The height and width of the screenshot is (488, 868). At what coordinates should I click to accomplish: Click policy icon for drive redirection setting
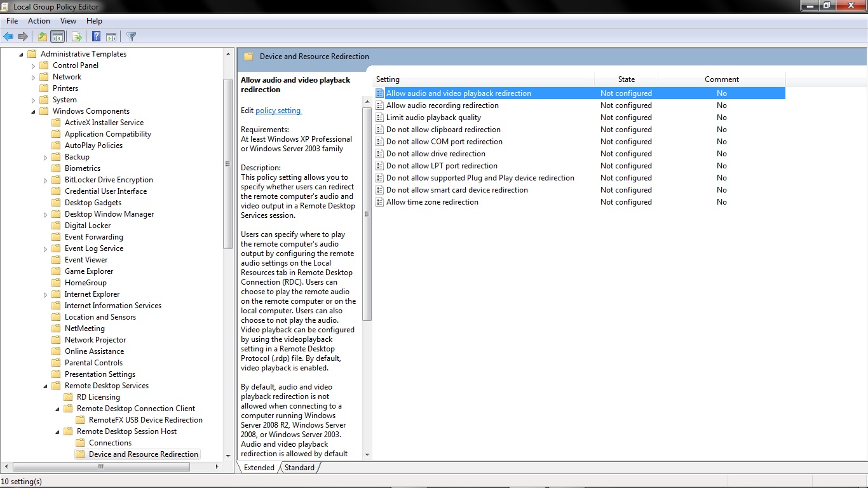(x=380, y=154)
